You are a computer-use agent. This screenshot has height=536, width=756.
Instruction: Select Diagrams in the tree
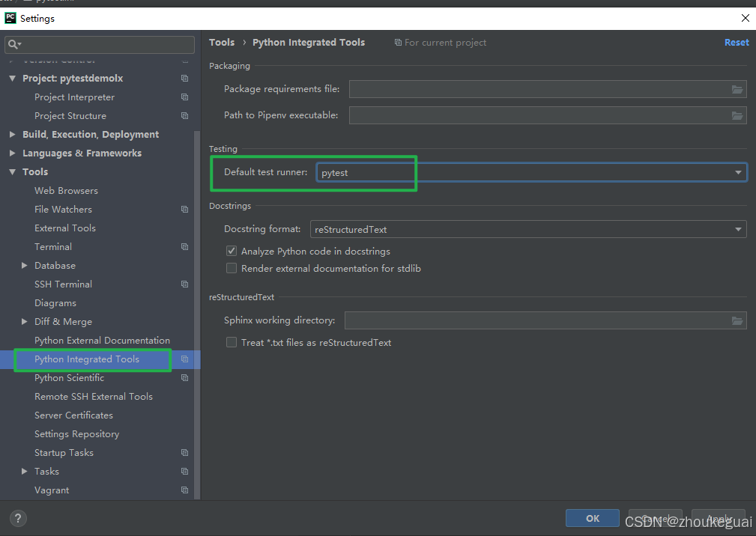coord(55,303)
